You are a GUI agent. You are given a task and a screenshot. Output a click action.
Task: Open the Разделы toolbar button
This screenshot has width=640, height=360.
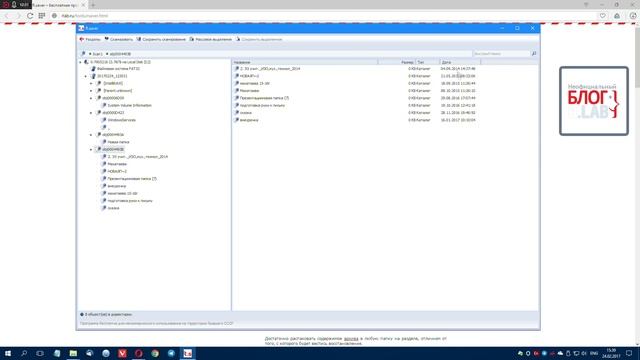tap(90, 39)
